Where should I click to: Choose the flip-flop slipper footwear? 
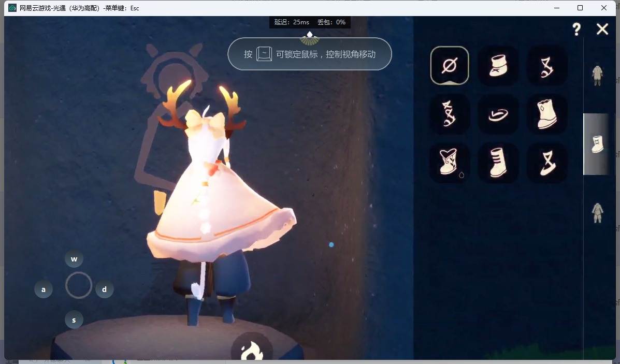click(x=498, y=114)
